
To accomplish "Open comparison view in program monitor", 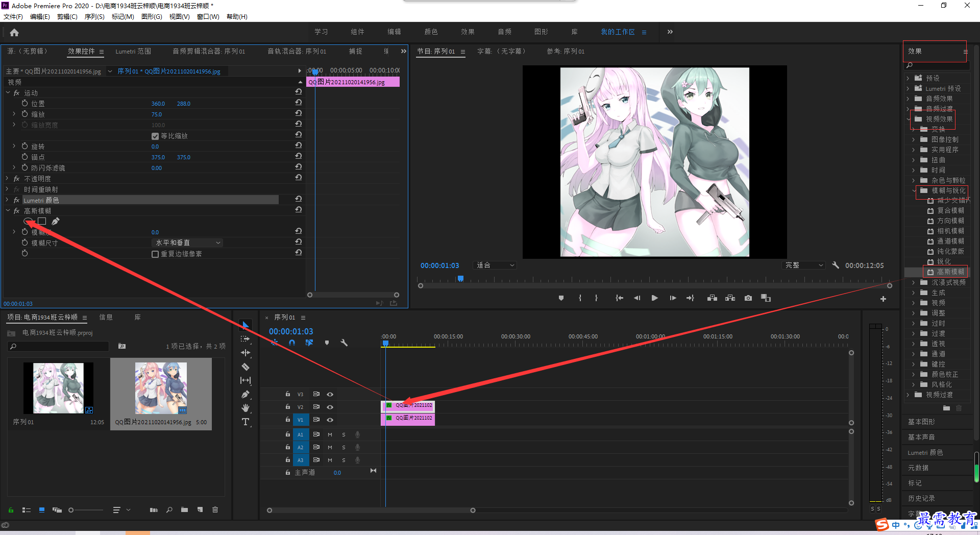I will tap(766, 298).
